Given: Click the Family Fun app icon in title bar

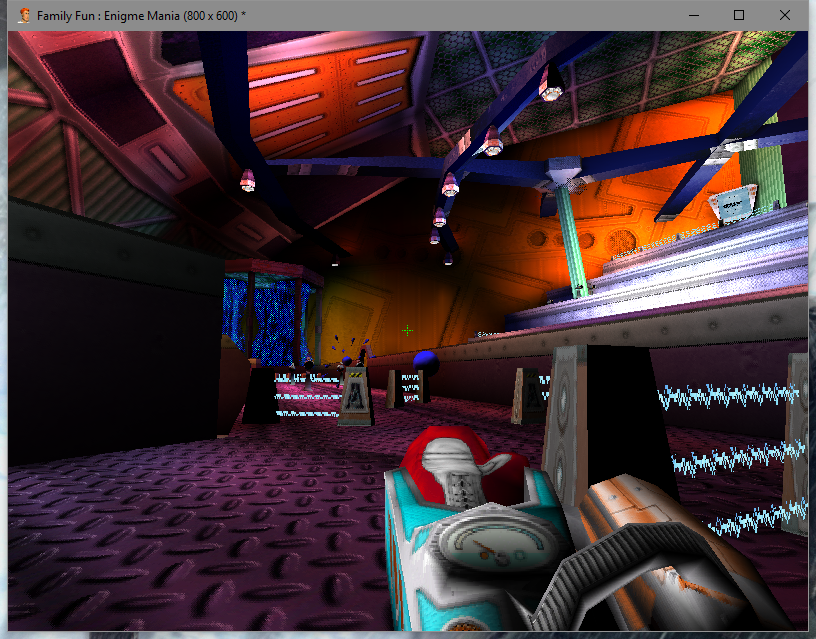Looking at the screenshot, I should point(24,16).
